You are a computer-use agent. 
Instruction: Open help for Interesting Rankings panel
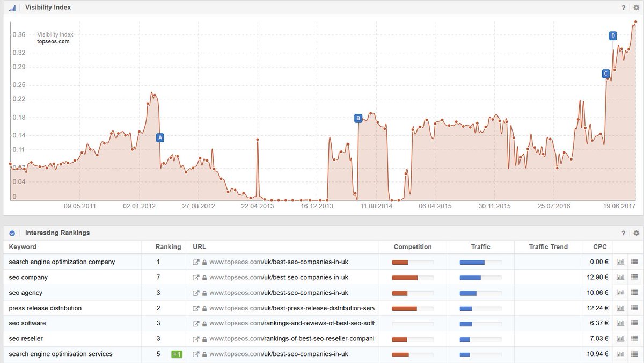[624, 233]
